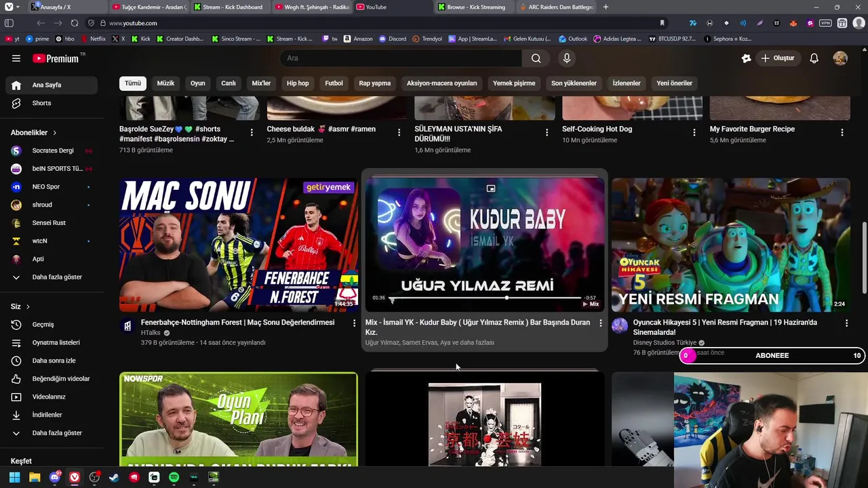The height and width of the screenshot is (488, 868).
Task: Select the Oyun filter chip
Action: [198, 83]
